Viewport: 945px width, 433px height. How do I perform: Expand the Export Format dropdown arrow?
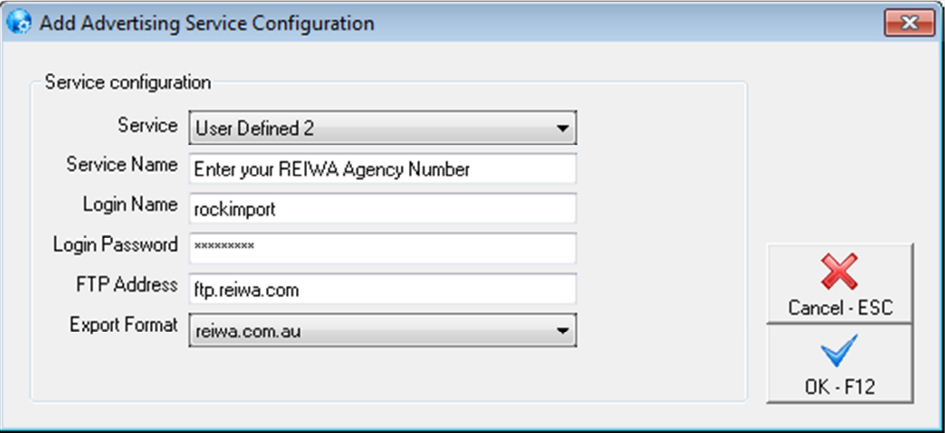pyautogui.click(x=563, y=328)
